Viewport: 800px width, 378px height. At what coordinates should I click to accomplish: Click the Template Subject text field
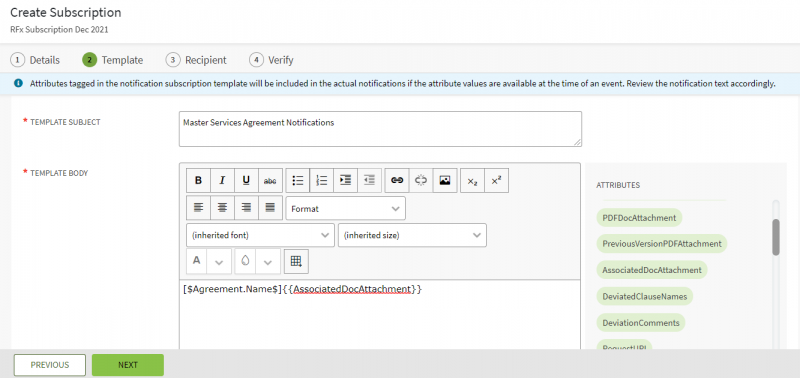click(380, 129)
